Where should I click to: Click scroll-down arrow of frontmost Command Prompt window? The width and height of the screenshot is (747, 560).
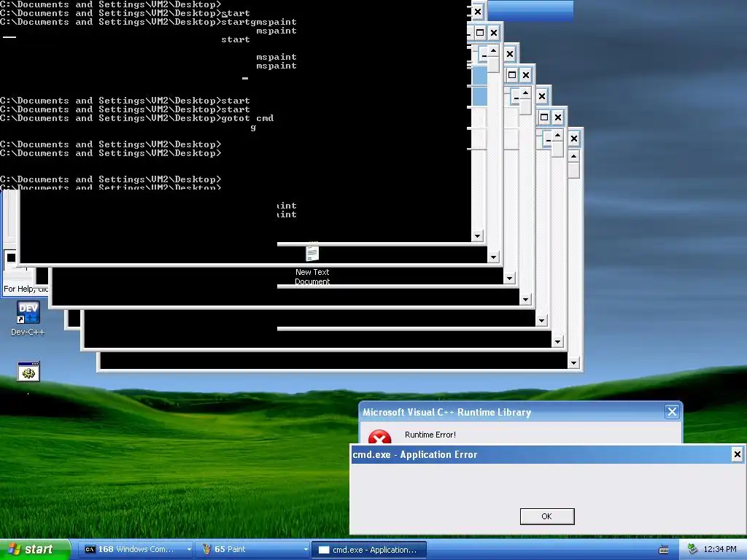[478, 236]
